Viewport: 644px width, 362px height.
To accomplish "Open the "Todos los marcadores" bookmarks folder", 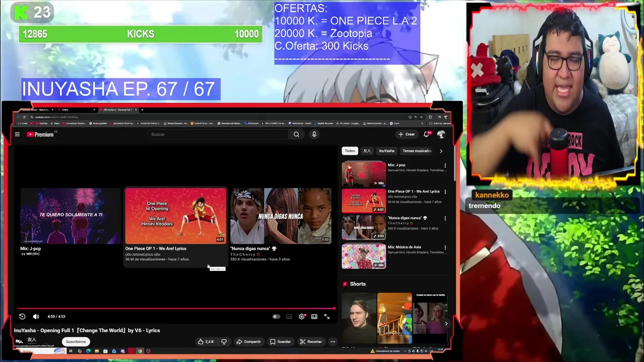I will click(440, 123).
